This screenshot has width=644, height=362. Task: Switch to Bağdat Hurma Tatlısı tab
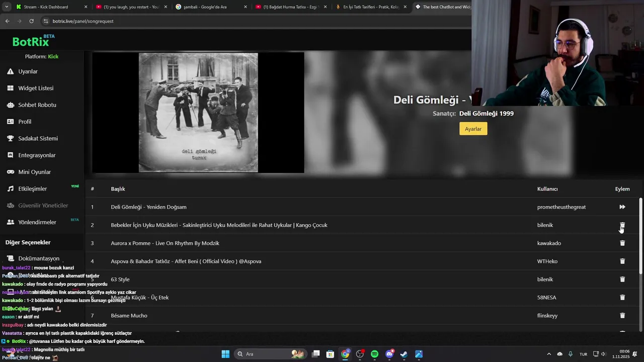click(291, 7)
